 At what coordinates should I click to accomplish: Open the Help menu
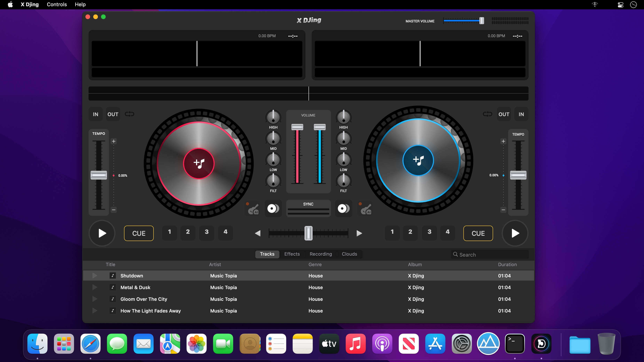80,4
